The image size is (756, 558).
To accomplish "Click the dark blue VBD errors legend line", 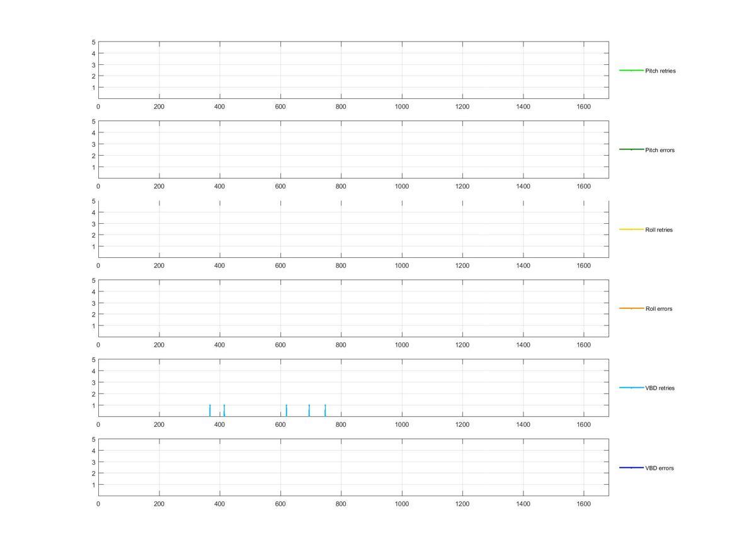I will (x=631, y=467).
